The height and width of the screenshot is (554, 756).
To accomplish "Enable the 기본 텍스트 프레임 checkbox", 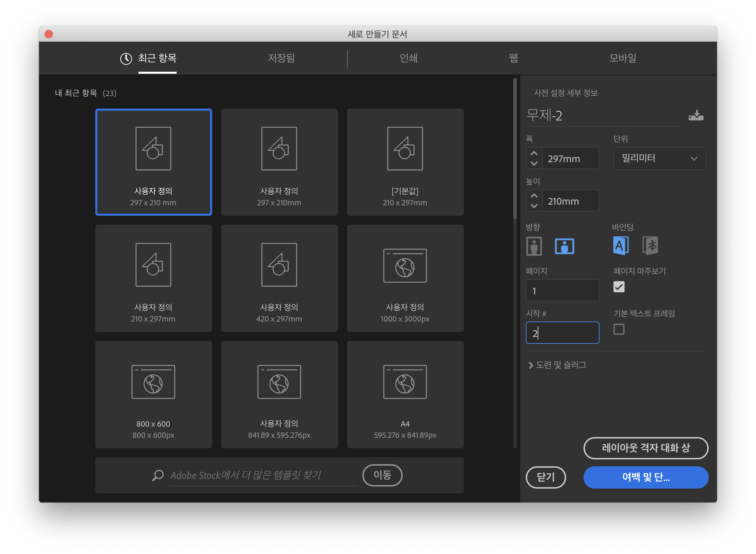I will pyautogui.click(x=619, y=329).
